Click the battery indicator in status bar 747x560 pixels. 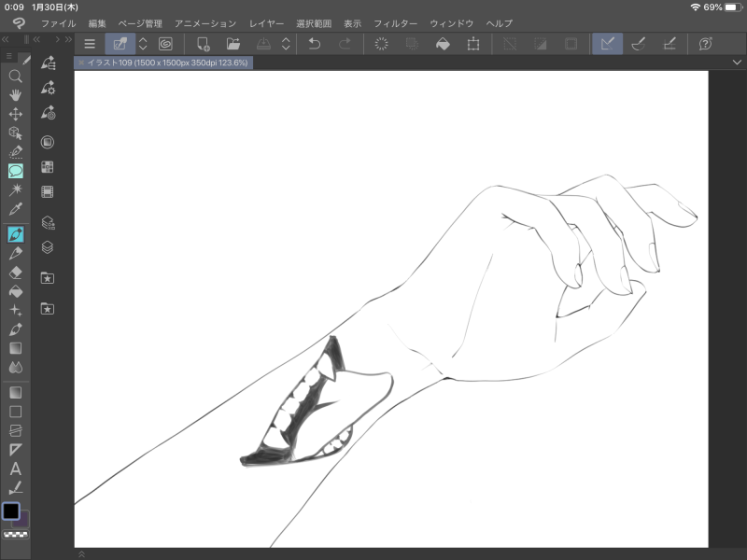click(x=734, y=7)
